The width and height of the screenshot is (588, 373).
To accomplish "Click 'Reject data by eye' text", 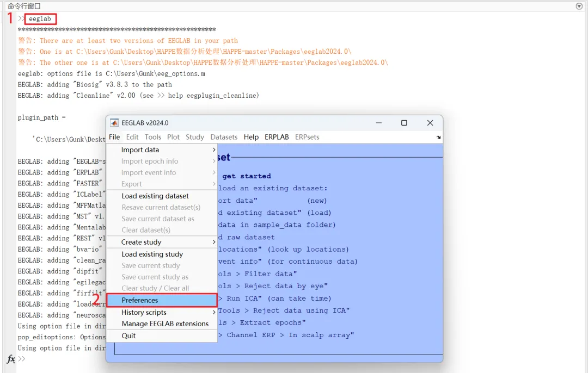I will pyautogui.click(x=286, y=286).
